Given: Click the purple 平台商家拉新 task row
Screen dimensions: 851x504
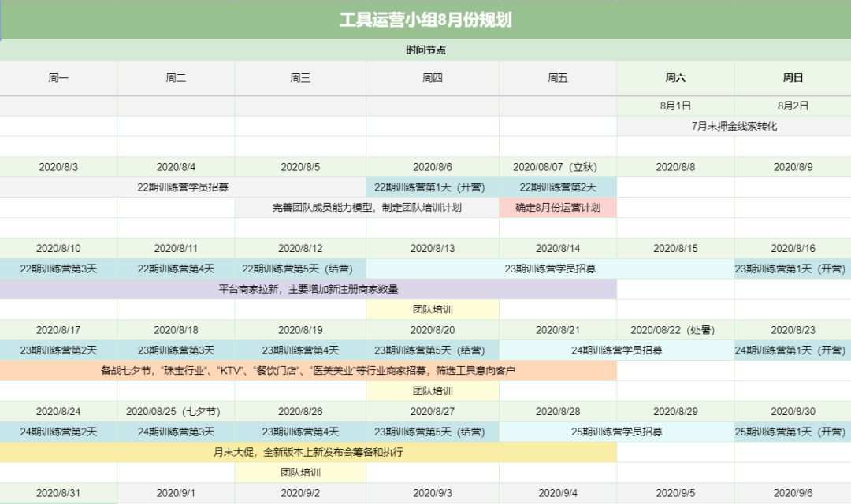Looking at the screenshot, I should [x=308, y=289].
